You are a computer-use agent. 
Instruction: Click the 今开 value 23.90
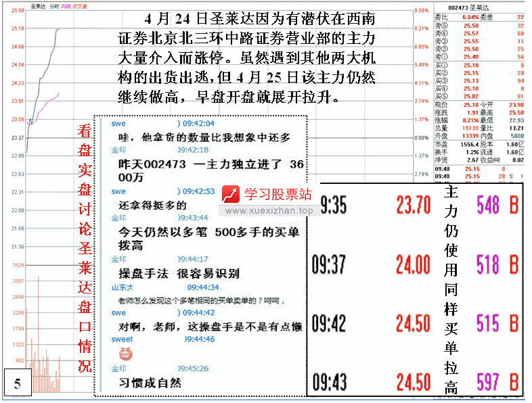516,105
